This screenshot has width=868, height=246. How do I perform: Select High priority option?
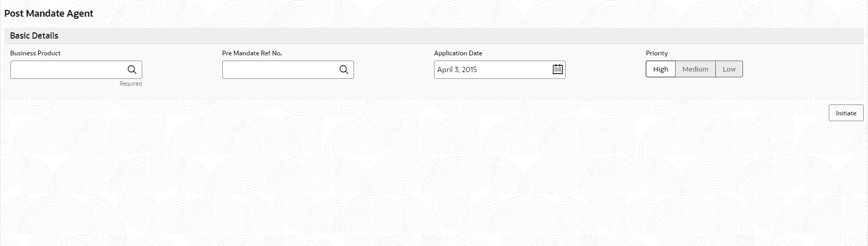coord(660,69)
